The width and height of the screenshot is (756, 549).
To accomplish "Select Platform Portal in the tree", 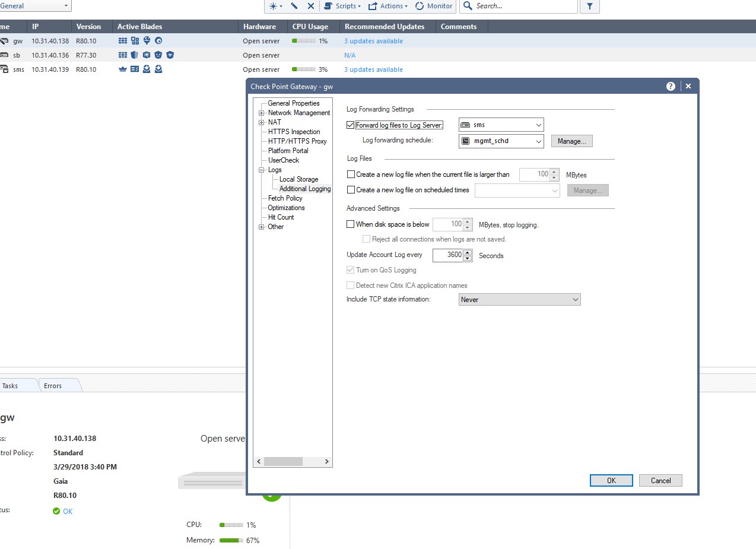I will [288, 151].
